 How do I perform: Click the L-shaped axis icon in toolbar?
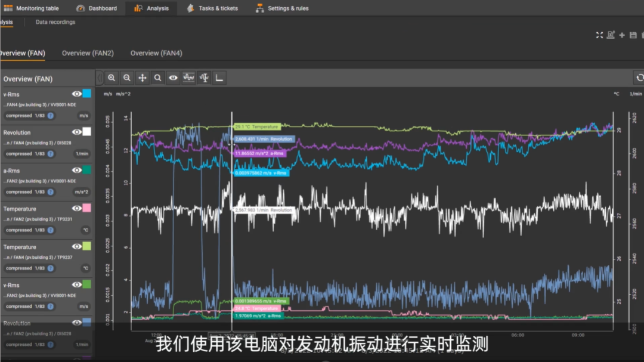point(219,78)
